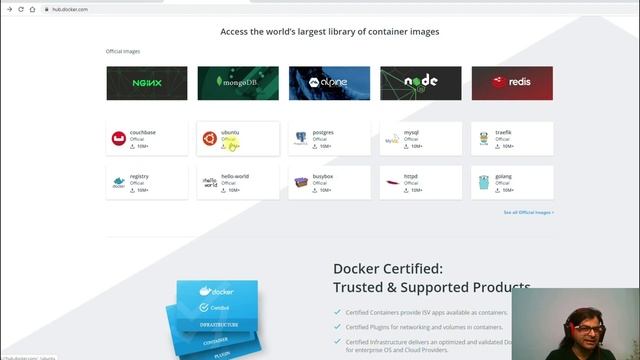Viewport: 640px width, 360px height.
Task: Open the redis image banner
Action: pyautogui.click(x=512, y=83)
